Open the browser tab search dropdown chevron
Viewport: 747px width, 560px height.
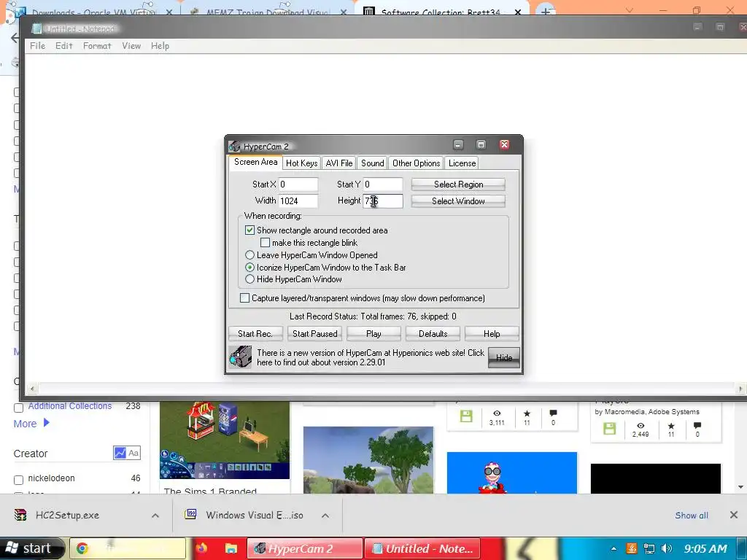pos(630,10)
